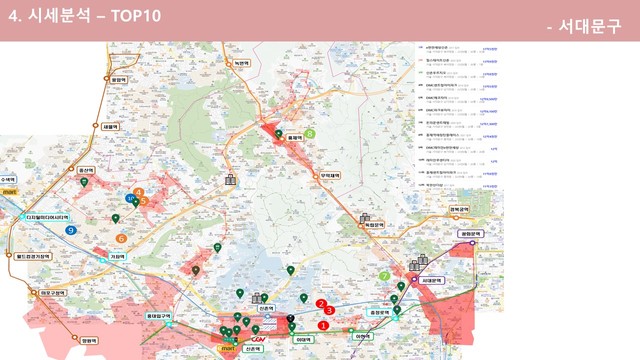Click the 광화문역 station label
The image size is (640, 360).
click(471, 234)
